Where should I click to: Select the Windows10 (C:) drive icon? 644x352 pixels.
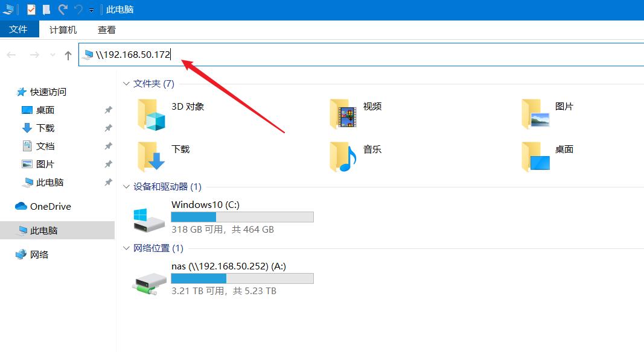click(x=148, y=220)
